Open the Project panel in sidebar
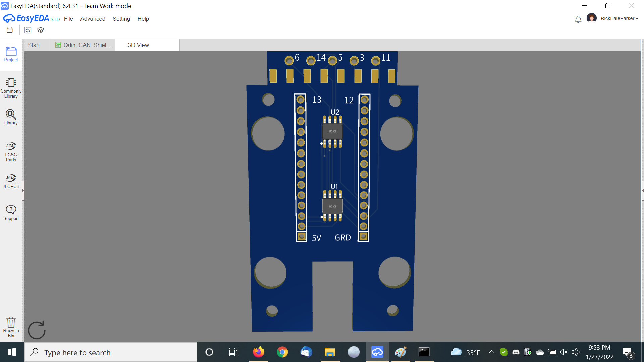This screenshot has height=362, width=644. 11,54
